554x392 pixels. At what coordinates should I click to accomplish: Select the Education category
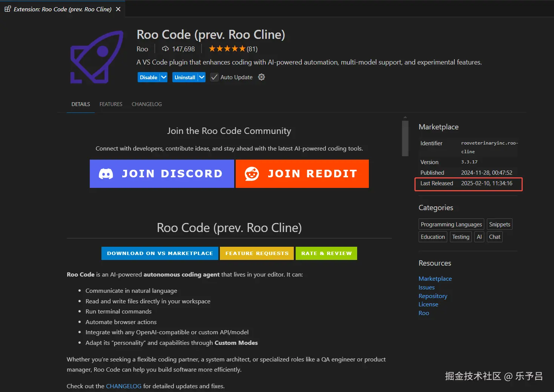click(x=433, y=237)
